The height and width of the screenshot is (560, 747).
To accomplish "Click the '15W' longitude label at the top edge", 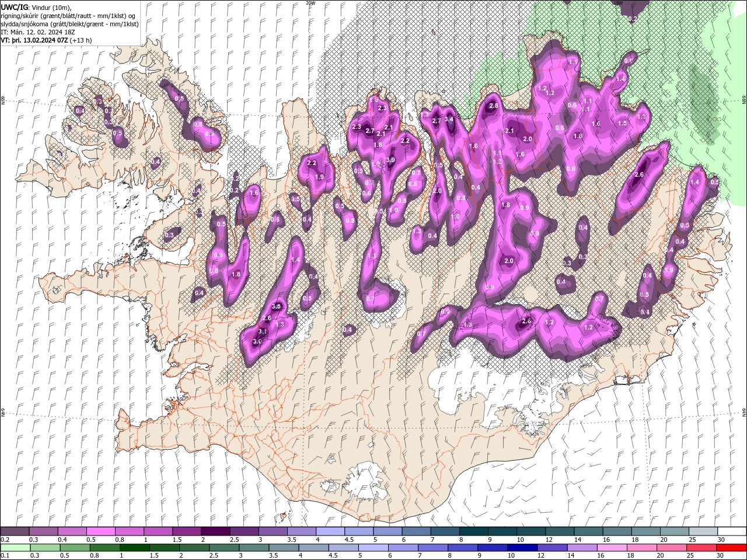I will pyautogui.click(x=618, y=3).
